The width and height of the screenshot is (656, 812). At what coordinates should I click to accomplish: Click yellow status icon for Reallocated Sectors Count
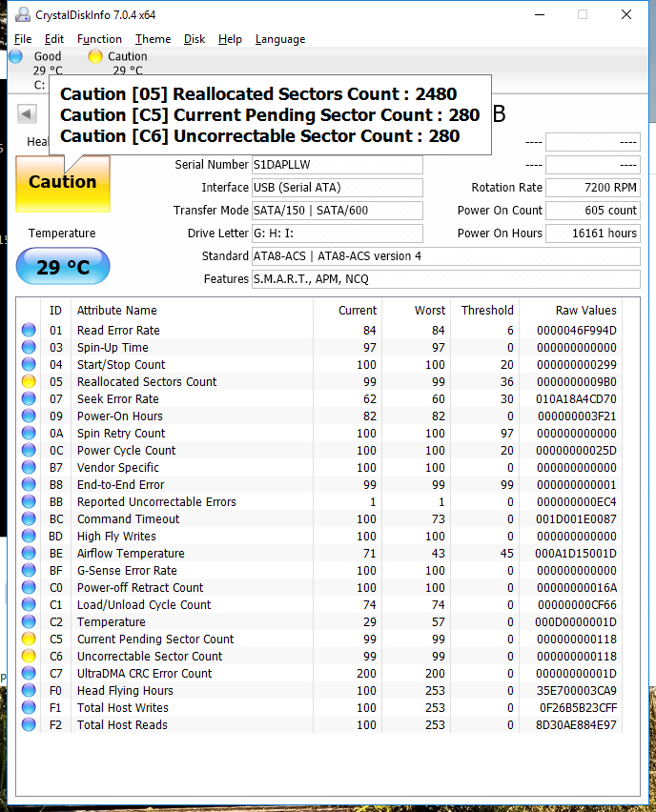pos(29,381)
